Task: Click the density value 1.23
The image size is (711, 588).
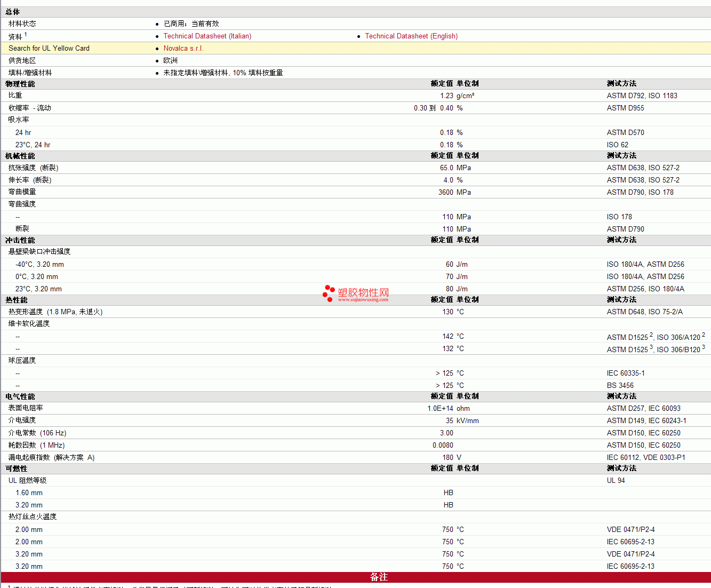Action: tap(447, 96)
